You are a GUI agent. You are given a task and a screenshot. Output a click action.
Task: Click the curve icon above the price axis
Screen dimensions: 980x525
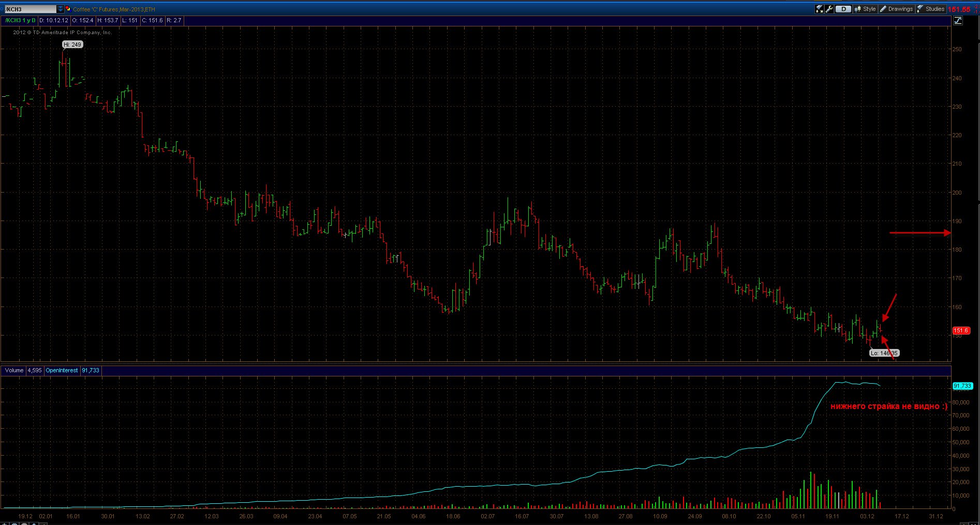[x=958, y=20]
